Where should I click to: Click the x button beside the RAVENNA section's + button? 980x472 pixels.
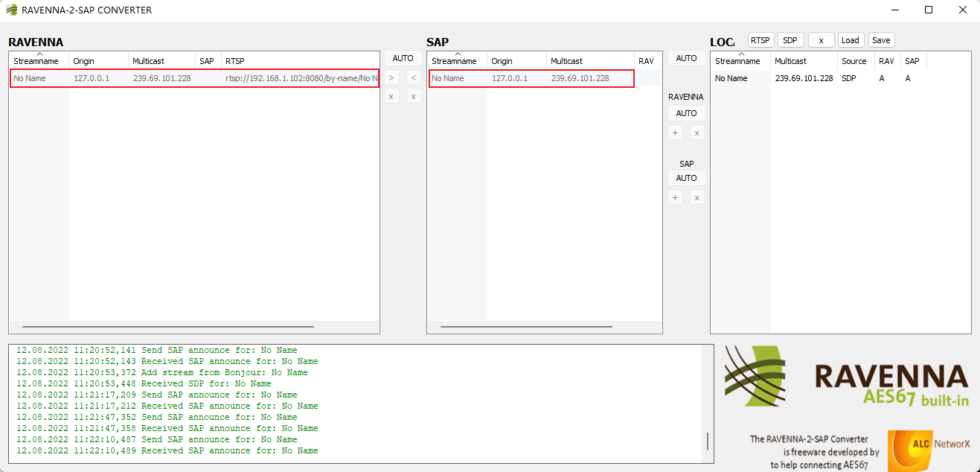(696, 133)
